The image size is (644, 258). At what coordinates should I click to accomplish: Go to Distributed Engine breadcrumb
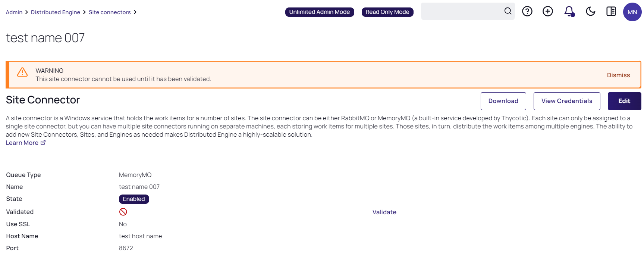pos(55,12)
